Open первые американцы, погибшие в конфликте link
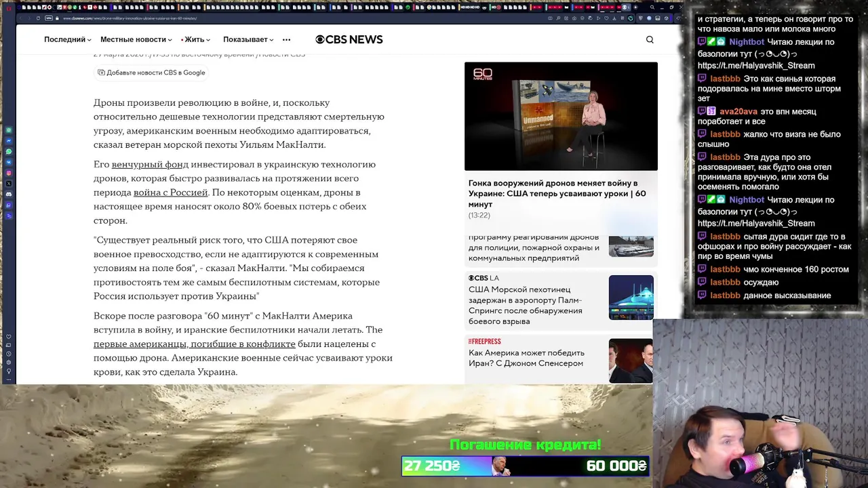The height and width of the screenshot is (488, 868). tap(195, 344)
